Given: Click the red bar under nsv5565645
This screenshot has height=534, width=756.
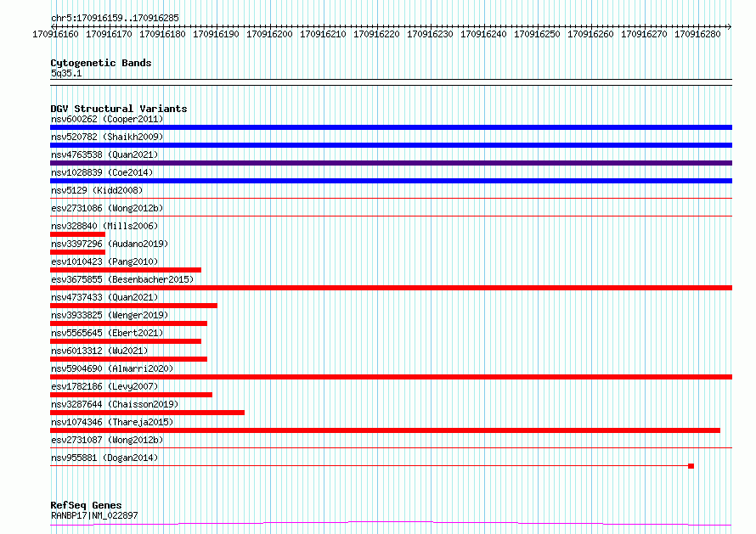Looking at the screenshot, I should point(126,341).
